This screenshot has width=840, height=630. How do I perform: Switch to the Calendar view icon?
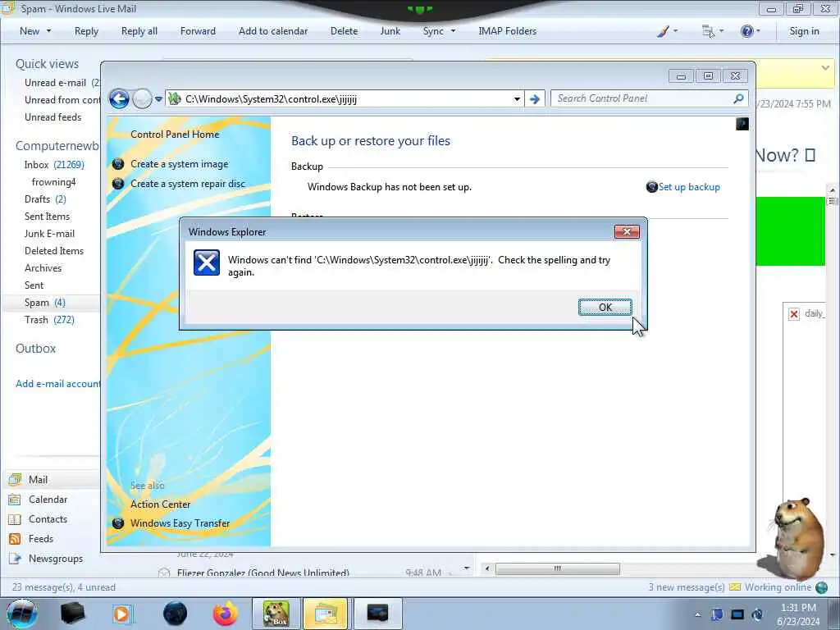[x=15, y=500]
